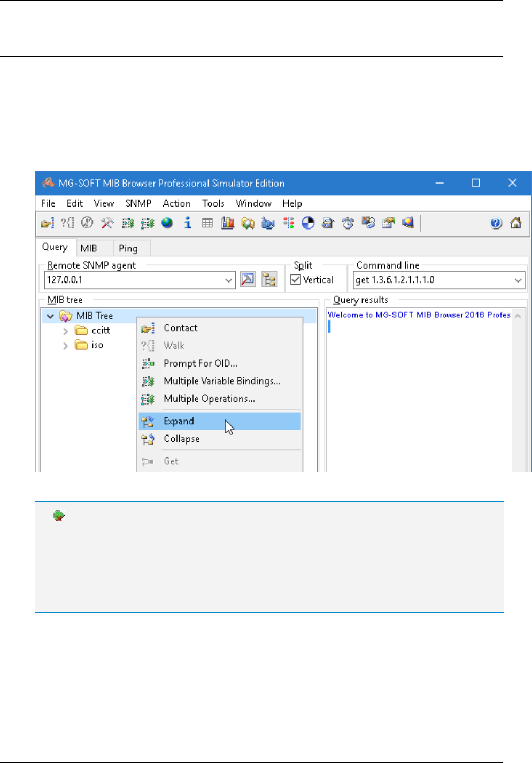Close the MIB Browser window
This screenshot has width=532, height=763.
[x=512, y=183]
